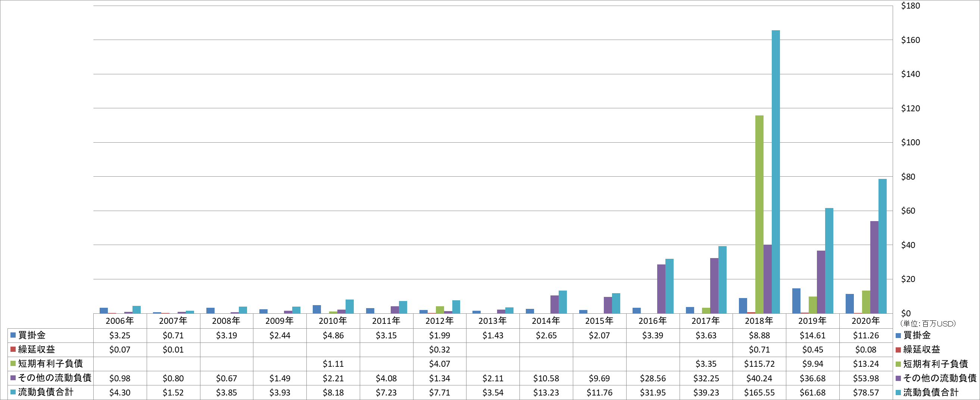Click the tall green 2018 短期有利子負債 bar
Image resolution: width=980 pixels, height=400 pixels.
pyautogui.click(x=759, y=214)
